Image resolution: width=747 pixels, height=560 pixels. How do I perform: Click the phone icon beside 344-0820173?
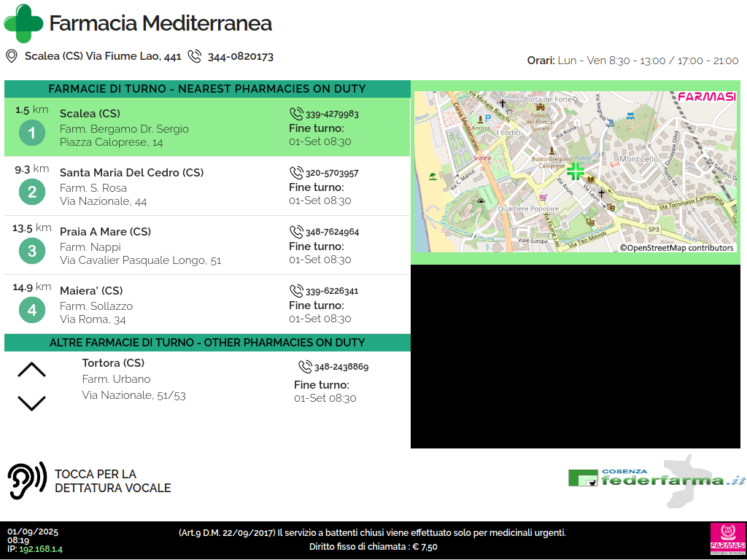coord(194,56)
